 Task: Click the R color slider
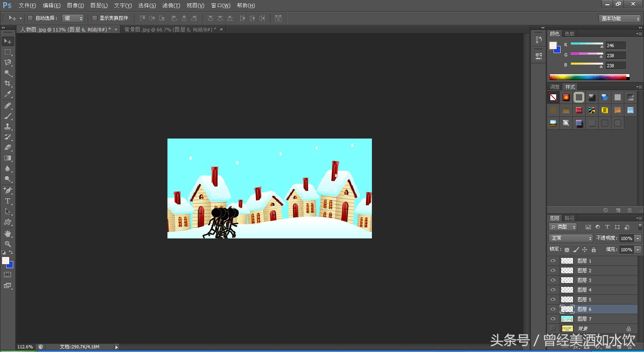point(586,44)
